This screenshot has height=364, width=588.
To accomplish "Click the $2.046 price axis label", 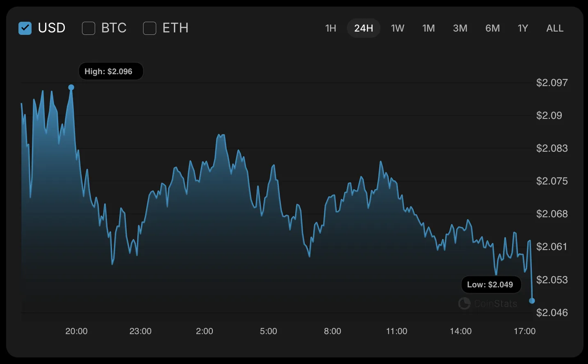I will click(x=552, y=312).
